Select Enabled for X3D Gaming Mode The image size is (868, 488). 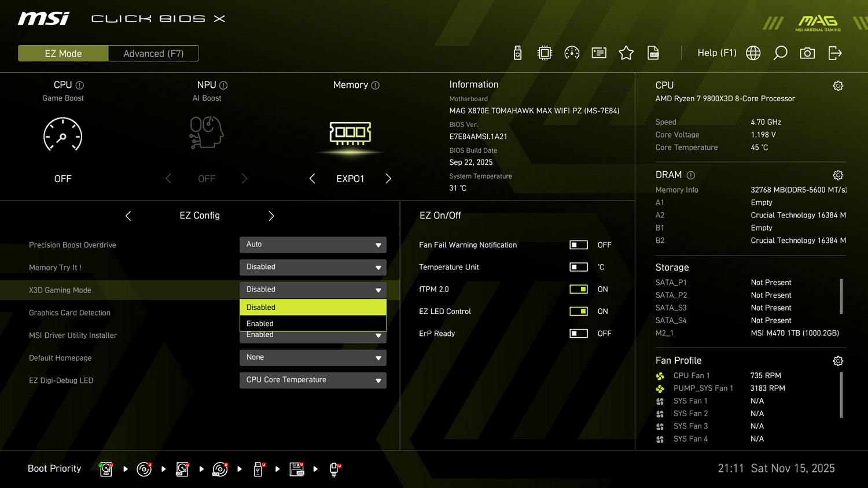coord(312,323)
